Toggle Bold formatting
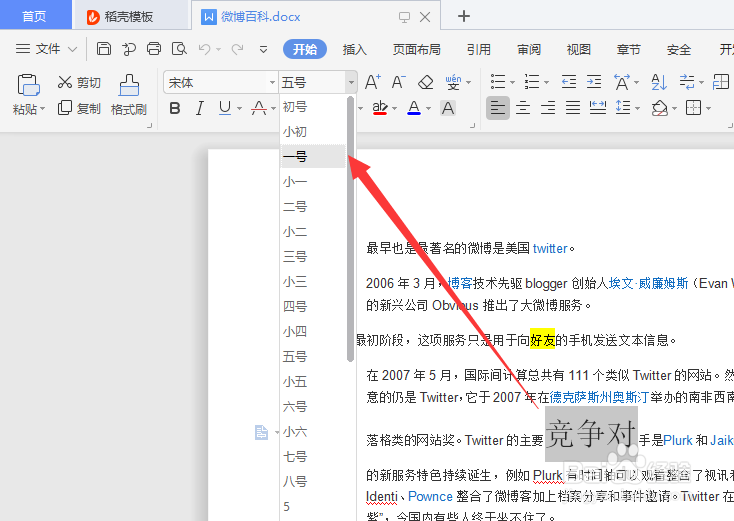 click(175, 108)
